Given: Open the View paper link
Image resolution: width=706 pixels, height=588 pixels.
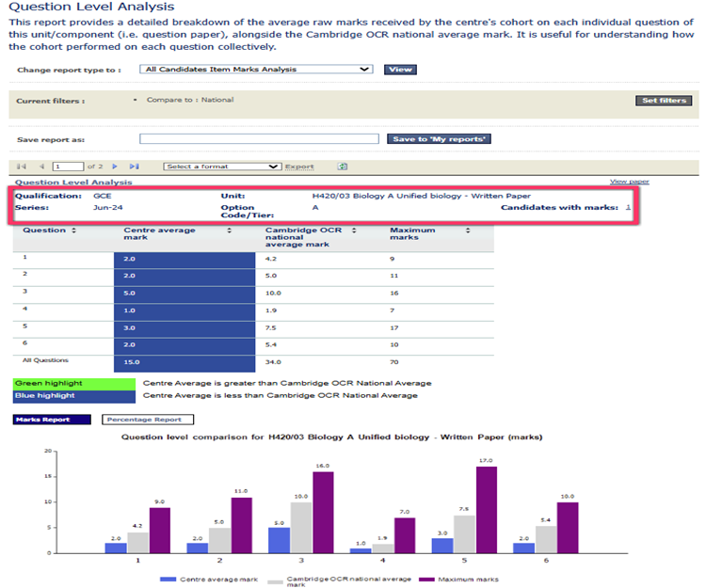Looking at the screenshot, I should click(629, 181).
